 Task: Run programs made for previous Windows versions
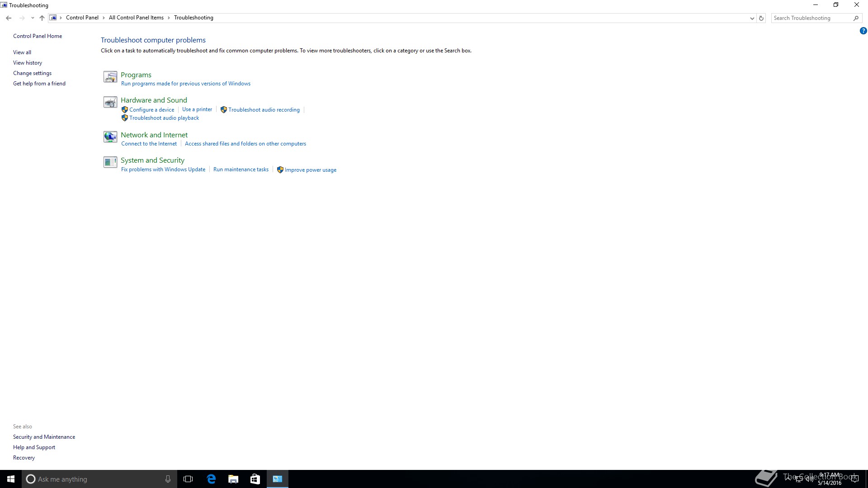point(186,84)
